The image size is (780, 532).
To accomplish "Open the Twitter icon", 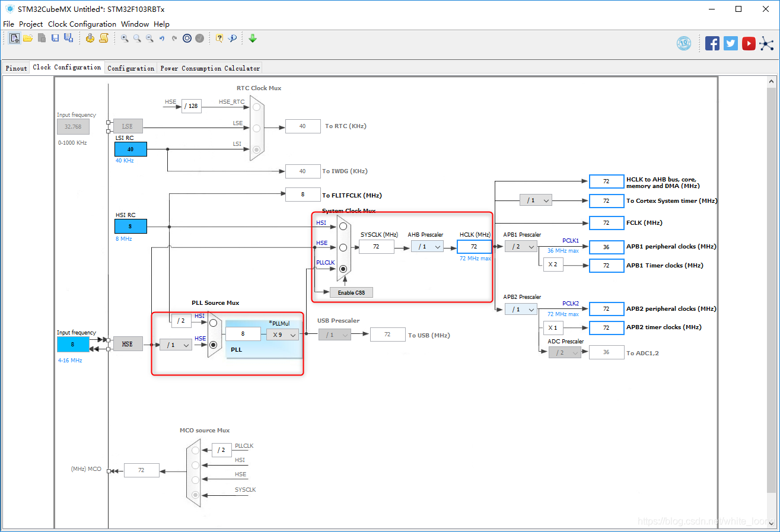I will 731,43.
